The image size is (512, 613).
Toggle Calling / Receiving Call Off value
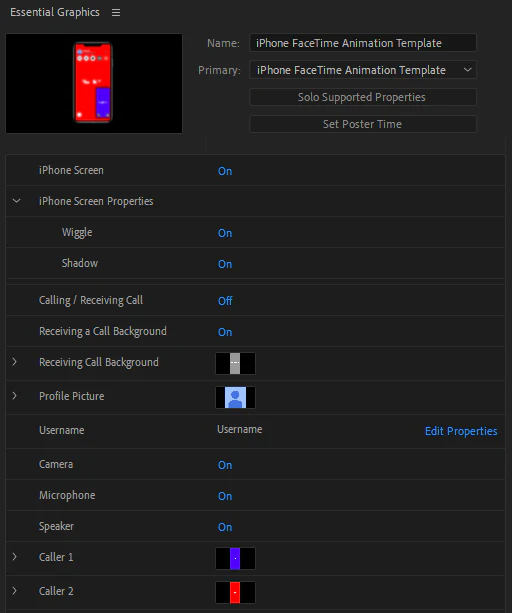(225, 301)
